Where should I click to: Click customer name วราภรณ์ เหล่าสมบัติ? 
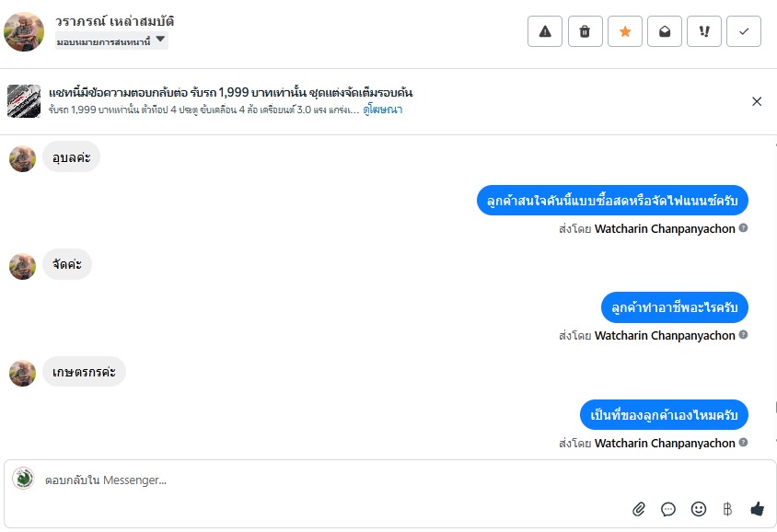(114, 21)
